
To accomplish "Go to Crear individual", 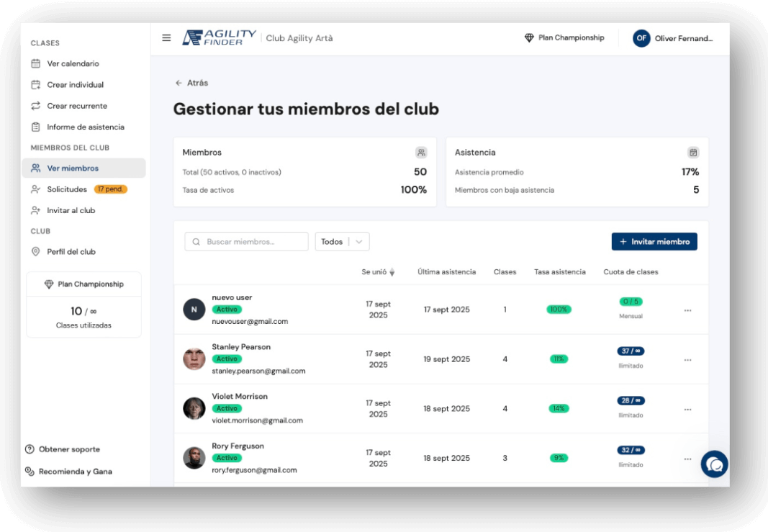I will click(83, 84).
